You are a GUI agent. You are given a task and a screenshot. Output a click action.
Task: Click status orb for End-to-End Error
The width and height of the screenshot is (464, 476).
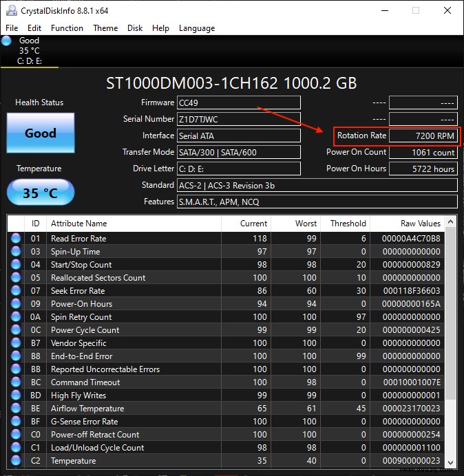(16, 356)
